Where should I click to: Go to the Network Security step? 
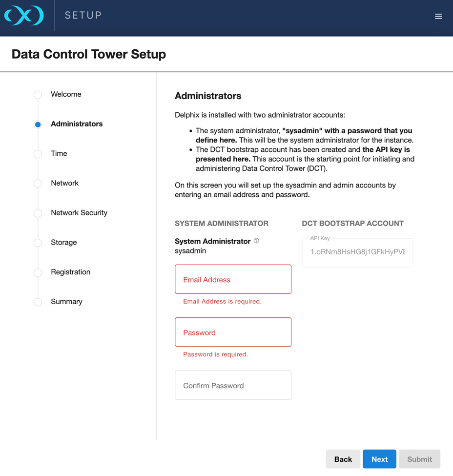79,213
